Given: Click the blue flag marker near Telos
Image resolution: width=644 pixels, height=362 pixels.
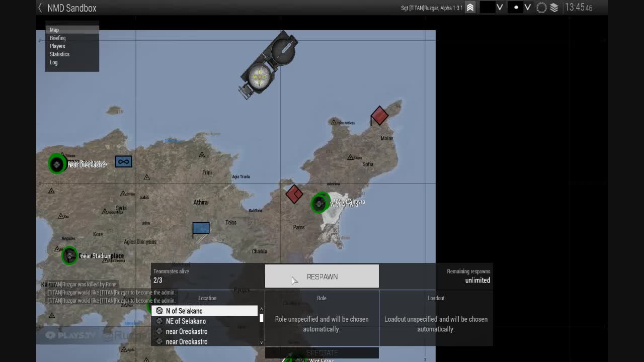Looking at the screenshot, I should [x=201, y=229].
